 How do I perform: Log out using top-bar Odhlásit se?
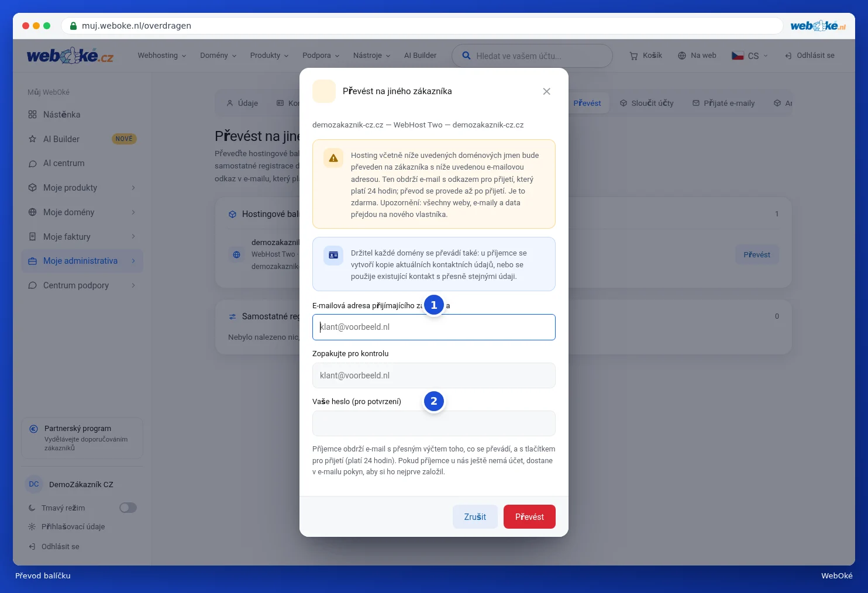coord(810,56)
